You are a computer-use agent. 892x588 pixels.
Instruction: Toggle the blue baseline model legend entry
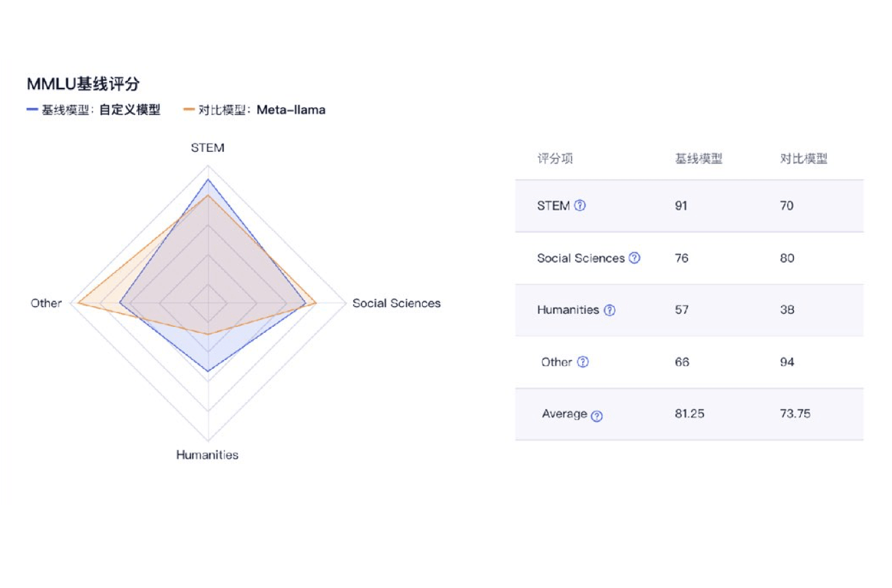(93, 110)
